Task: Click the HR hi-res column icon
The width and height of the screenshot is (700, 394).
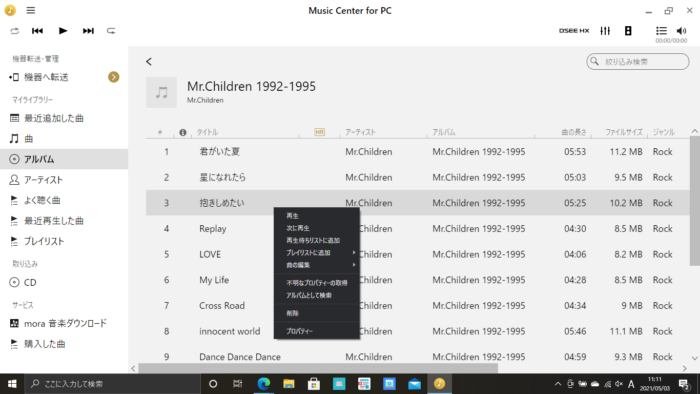Action: pyautogui.click(x=320, y=132)
